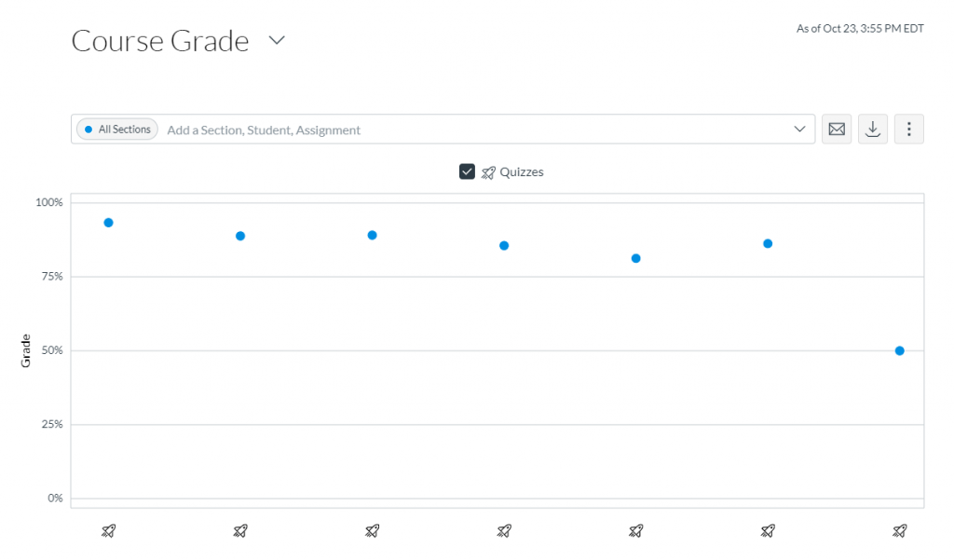Download the course grade data
The width and height of the screenshot is (954, 560).
(873, 129)
